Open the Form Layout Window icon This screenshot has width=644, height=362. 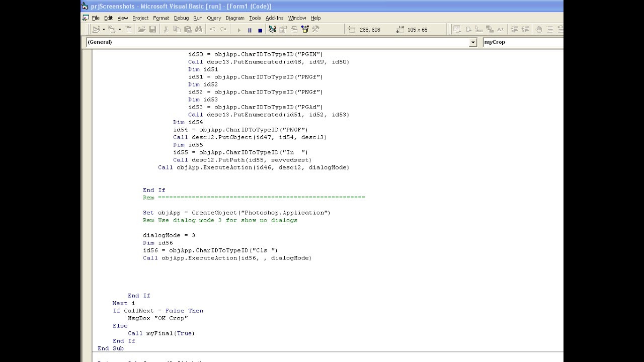click(x=294, y=30)
